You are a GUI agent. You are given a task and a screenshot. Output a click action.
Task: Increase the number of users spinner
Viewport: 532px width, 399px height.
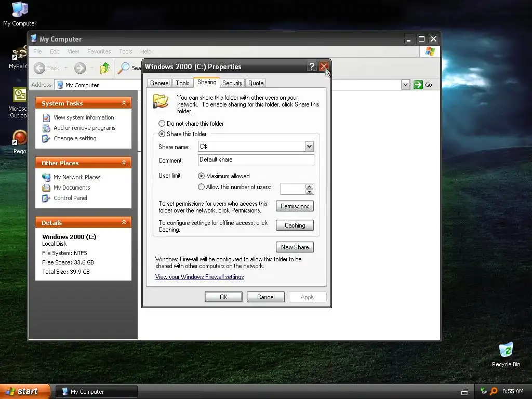coord(309,187)
